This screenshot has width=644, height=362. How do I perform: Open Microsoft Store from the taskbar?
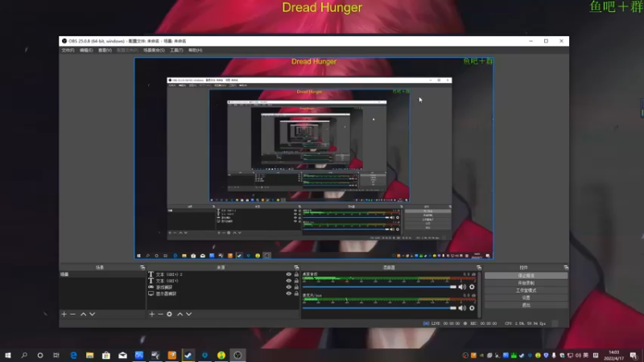coord(106,355)
